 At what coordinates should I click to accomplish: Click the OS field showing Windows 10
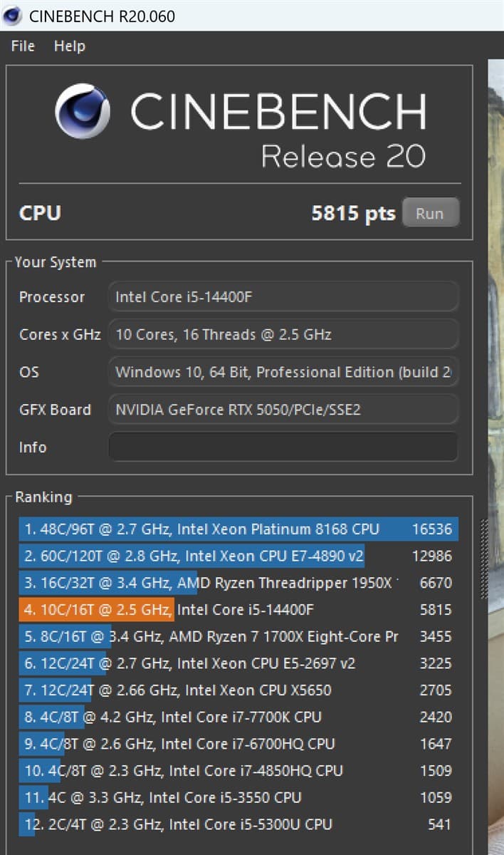click(283, 372)
